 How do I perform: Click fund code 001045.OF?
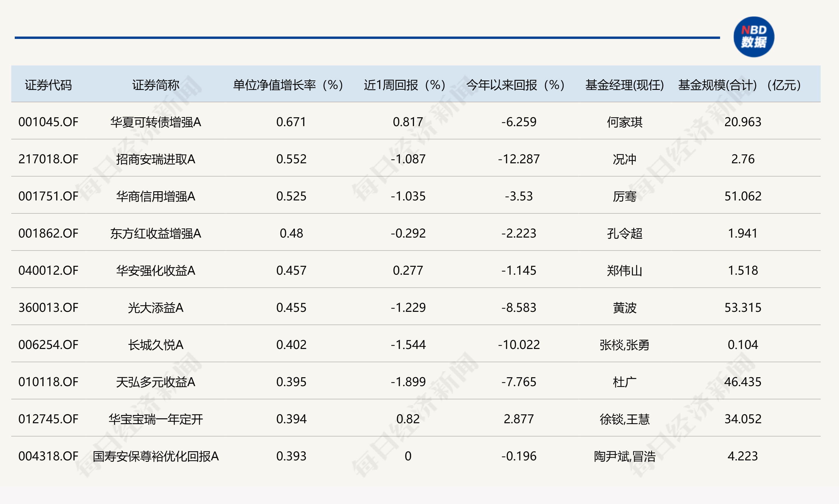[x=48, y=122]
